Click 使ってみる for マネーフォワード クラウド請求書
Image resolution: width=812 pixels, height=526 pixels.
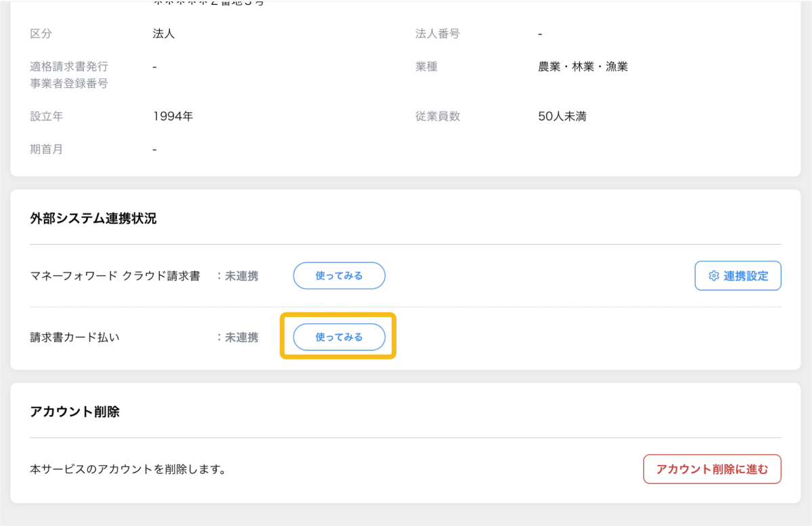tap(339, 276)
